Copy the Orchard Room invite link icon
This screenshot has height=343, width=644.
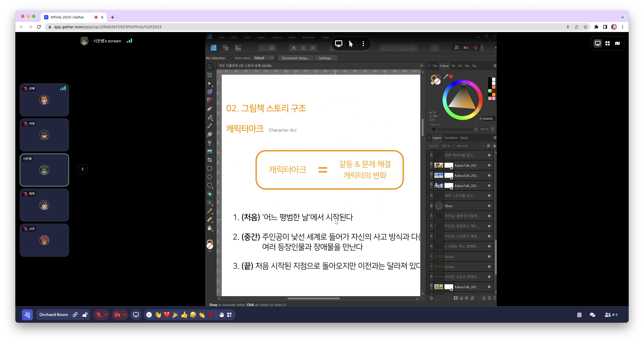tap(75, 315)
